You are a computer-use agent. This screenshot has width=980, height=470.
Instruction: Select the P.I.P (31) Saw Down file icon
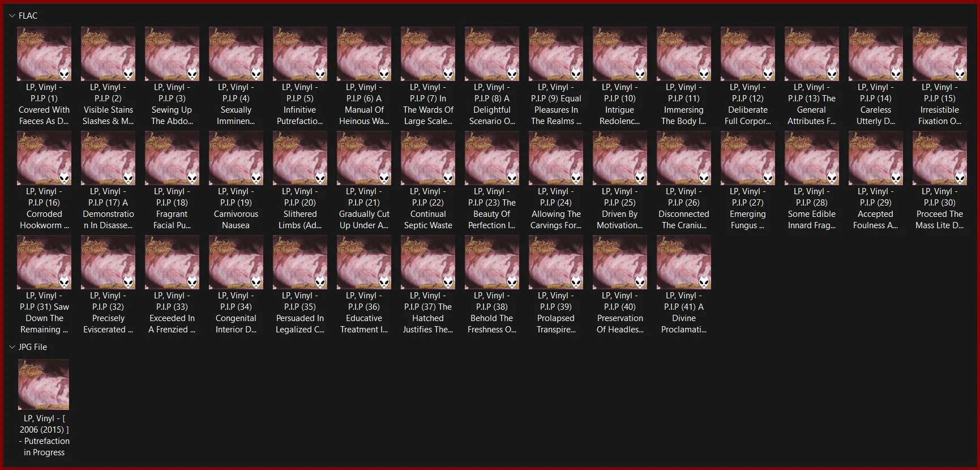click(44, 262)
